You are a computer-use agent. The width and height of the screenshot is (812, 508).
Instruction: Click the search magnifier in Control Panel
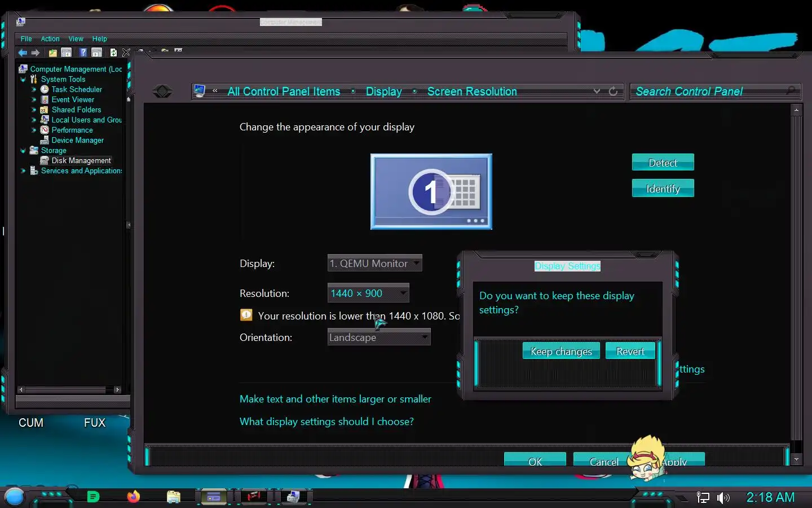pos(791,91)
